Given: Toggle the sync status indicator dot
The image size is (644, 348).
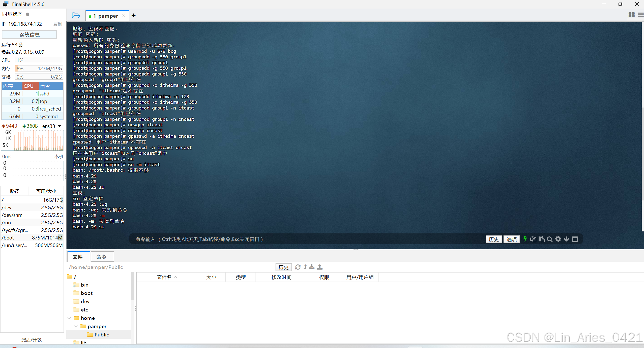Looking at the screenshot, I should [x=28, y=14].
